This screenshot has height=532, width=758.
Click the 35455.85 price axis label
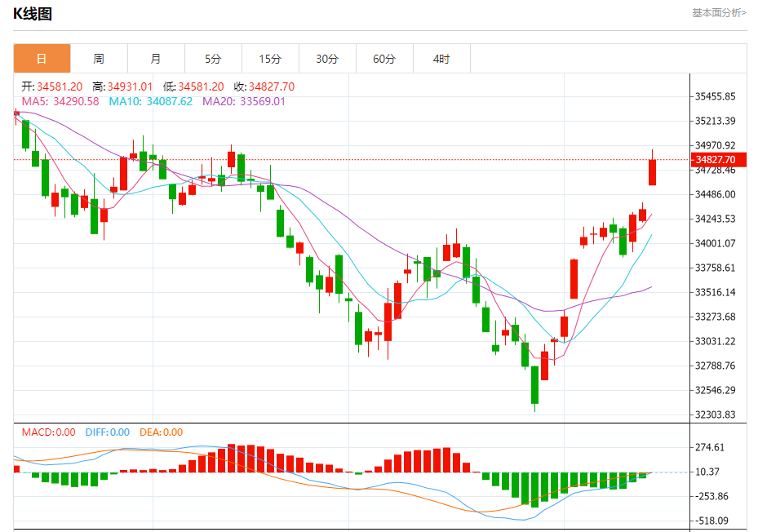[715, 96]
